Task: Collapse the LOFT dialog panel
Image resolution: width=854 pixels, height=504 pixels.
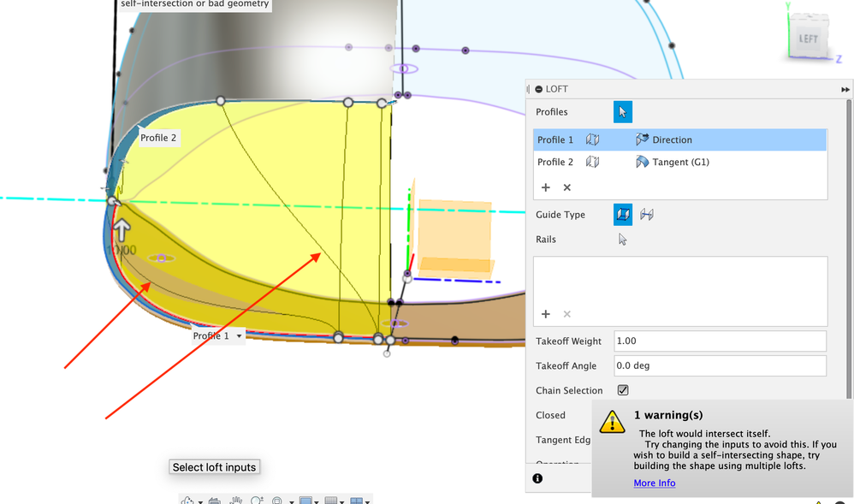Action: [x=538, y=89]
